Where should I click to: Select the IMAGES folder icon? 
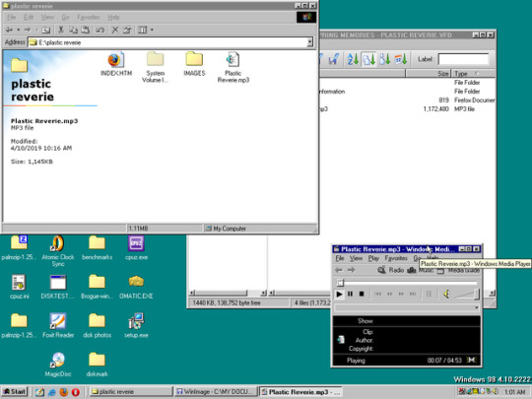pos(194,64)
